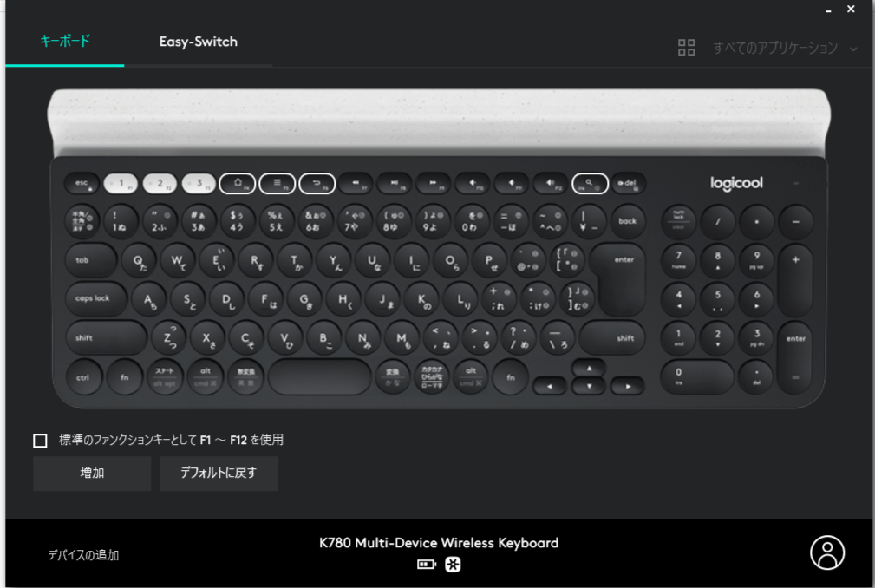Click デバイスの追加 link
The image size is (875, 588).
click(x=83, y=555)
